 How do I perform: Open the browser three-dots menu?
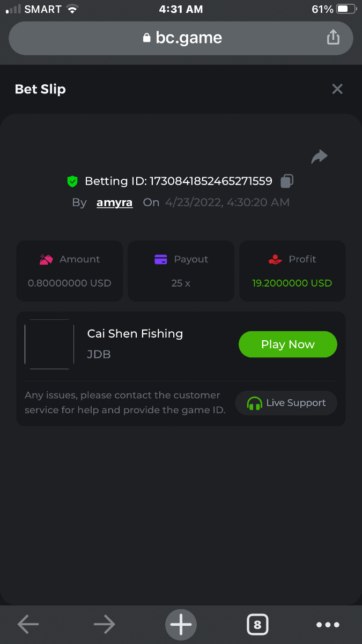(x=328, y=625)
